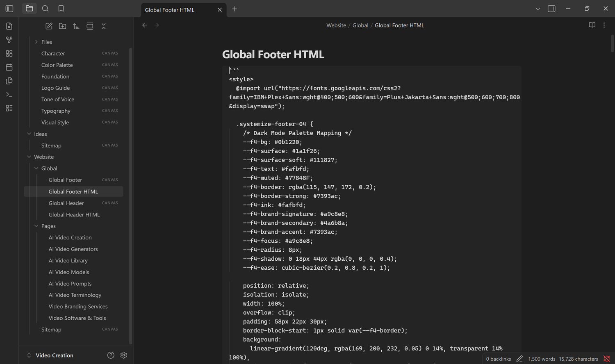Close the Global Footer HTML tab

pyautogui.click(x=220, y=10)
